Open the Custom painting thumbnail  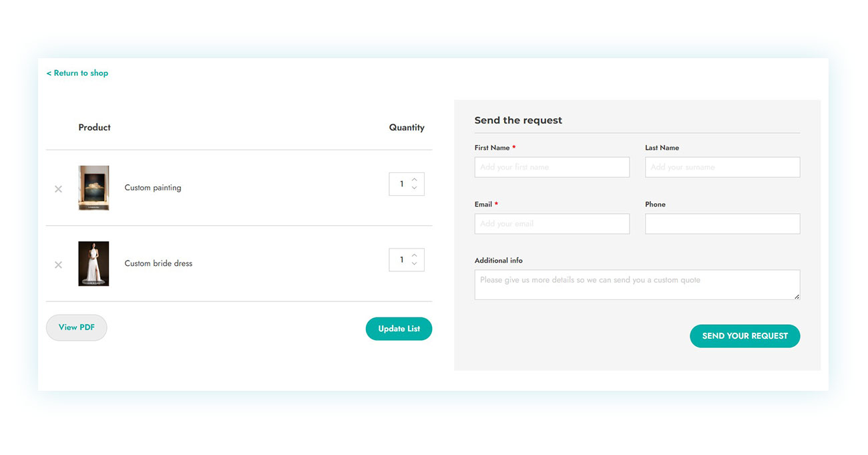click(93, 188)
